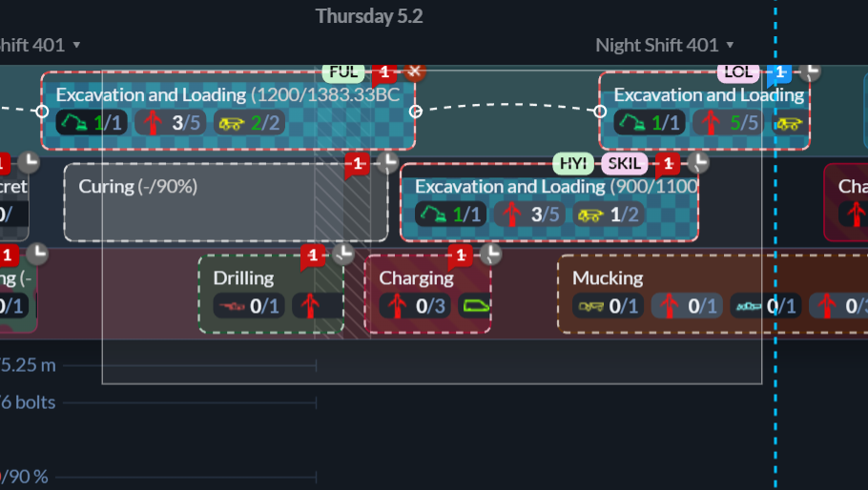Select Thursday 5.2 date header
Screen dimensions: 868x490
point(369,16)
